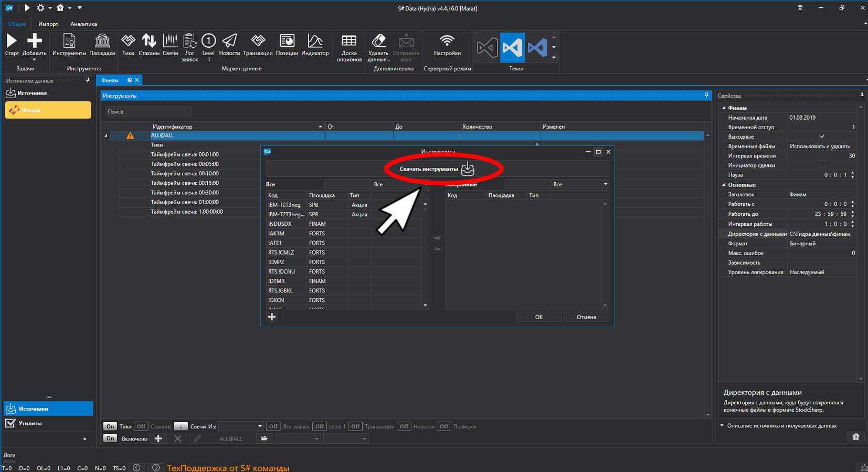Viewport: 868px width, 472px height.
Task: Click the quick-access play icon in title bar
Action: [27, 8]
